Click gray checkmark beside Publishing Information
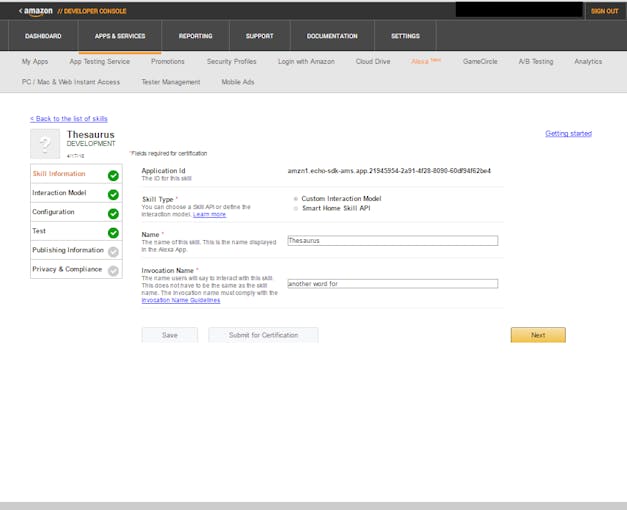The height and width of the screenshot is (510, 627). [x=113, y=252]
